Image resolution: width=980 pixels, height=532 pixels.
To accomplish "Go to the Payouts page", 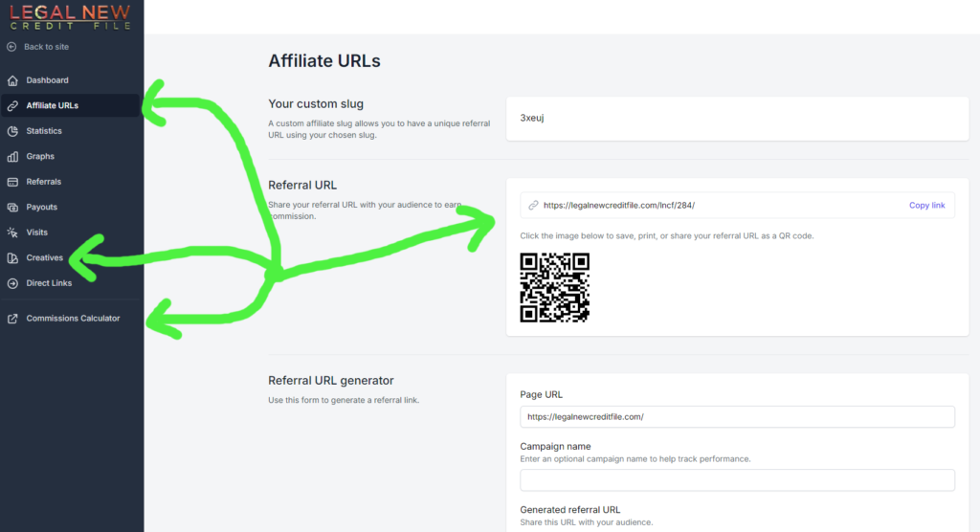I will [x=42, y=207].
